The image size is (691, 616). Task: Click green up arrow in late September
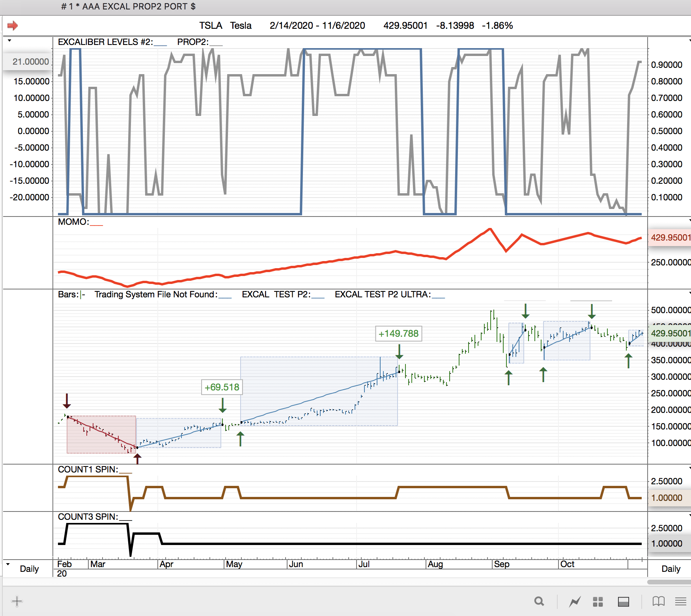coord(543,375)
